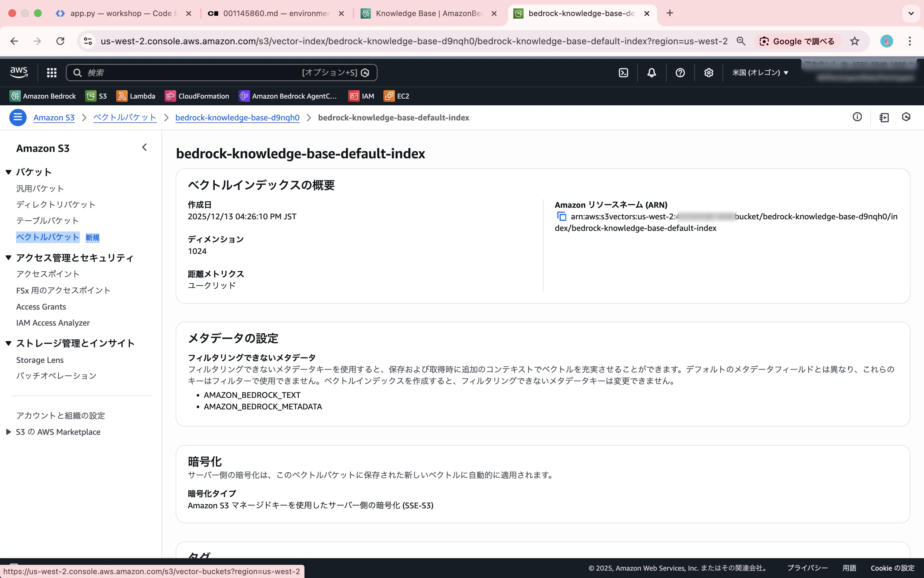
Task: Open バッチオペレーション in the sidebar
Action: (56, 376)
